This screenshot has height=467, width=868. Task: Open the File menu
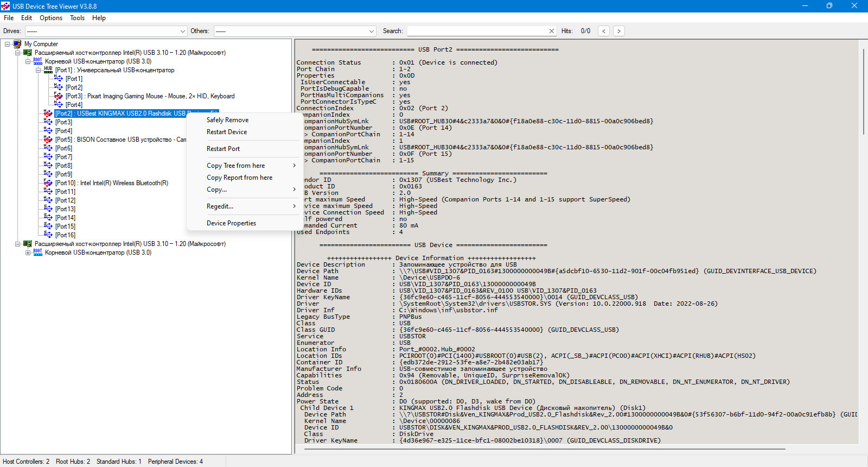pyautogui.click(x=9, y=18)
